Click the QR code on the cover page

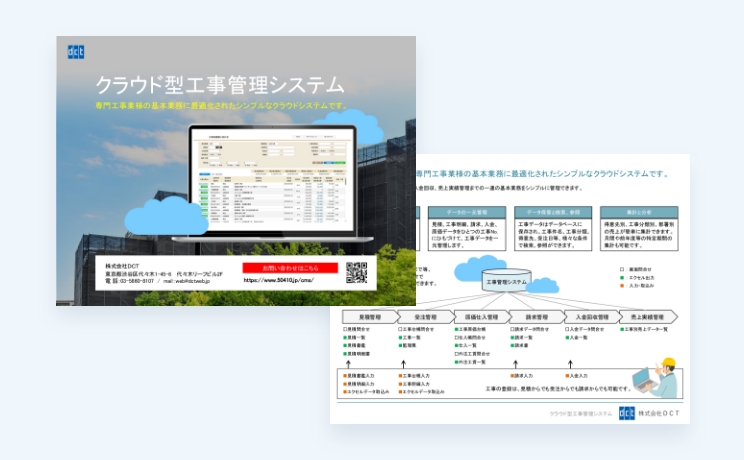358,273
